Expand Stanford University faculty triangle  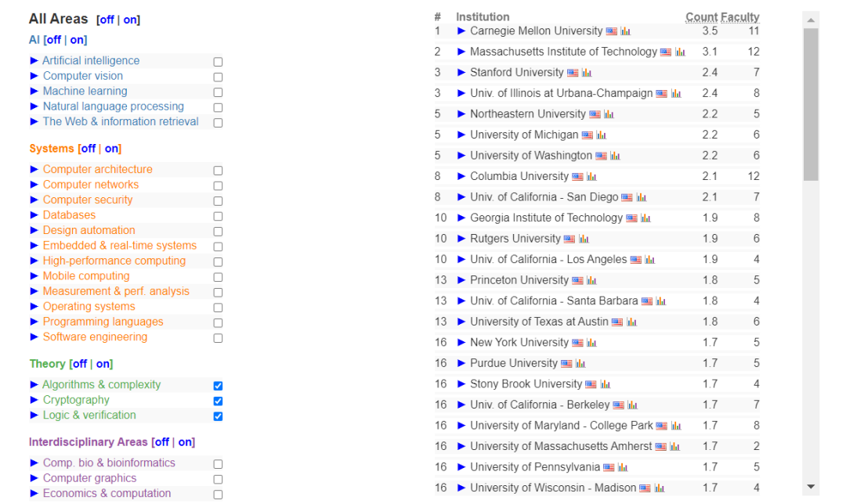coord(461,72)
